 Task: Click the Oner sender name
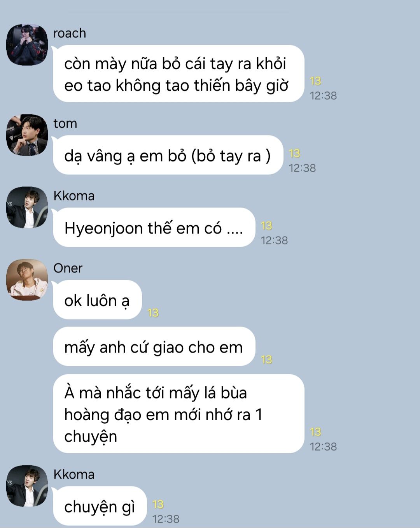coord(68,268)
